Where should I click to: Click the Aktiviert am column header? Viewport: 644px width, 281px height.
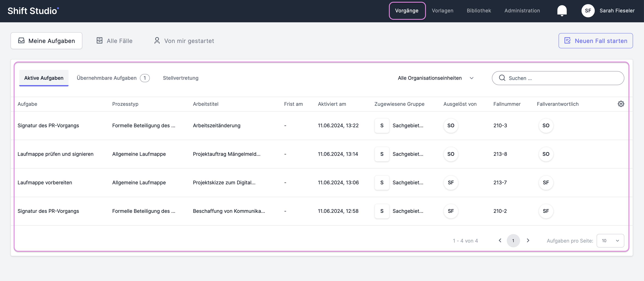[332, 104]
